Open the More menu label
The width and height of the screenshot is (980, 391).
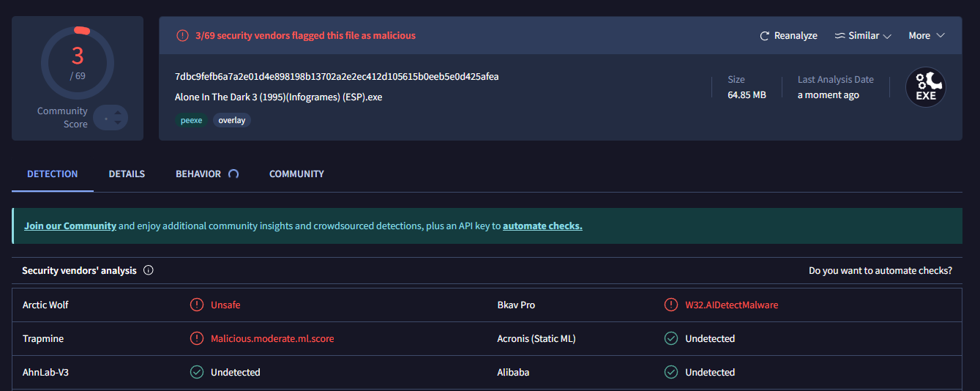919,36
